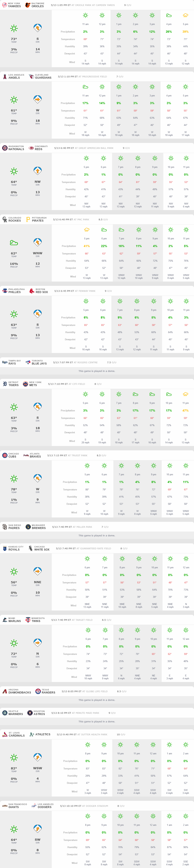Click the New York Yankees logo
Screen dimensions: 194x868
coord(4,5)
